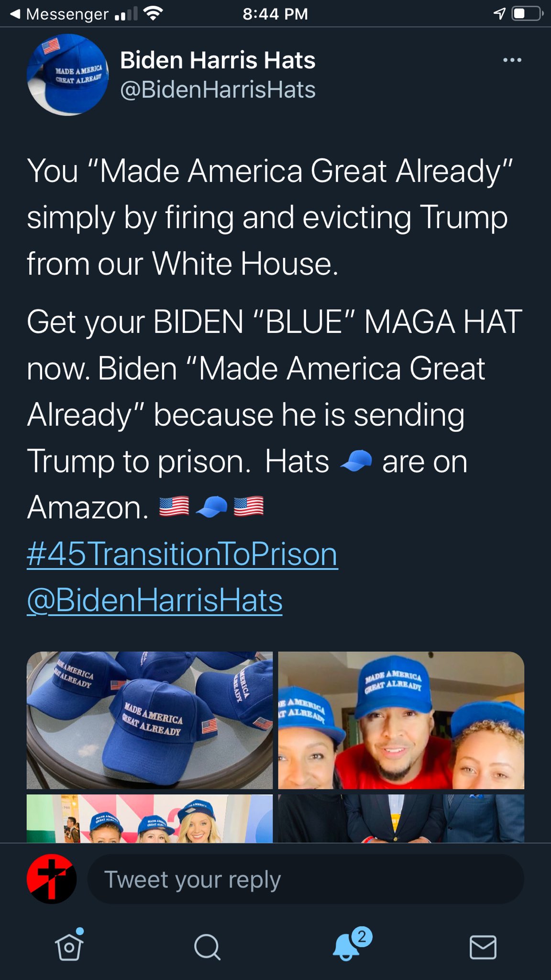Tap your own red cross avatar

52,879
